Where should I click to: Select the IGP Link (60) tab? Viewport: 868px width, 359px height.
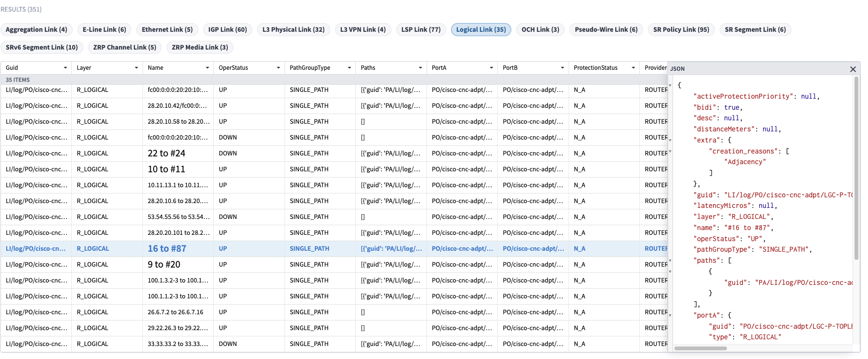point(228,29)
